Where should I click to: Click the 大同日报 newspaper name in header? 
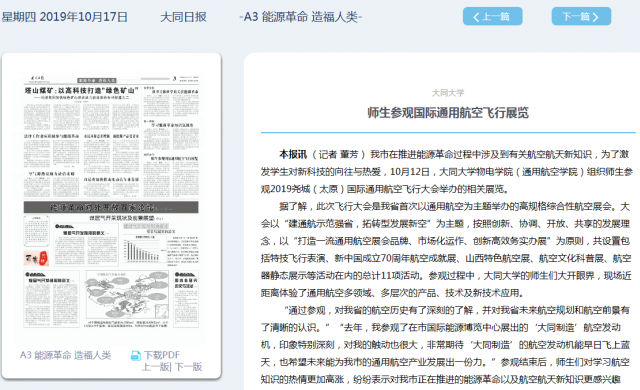pos(183,17)
